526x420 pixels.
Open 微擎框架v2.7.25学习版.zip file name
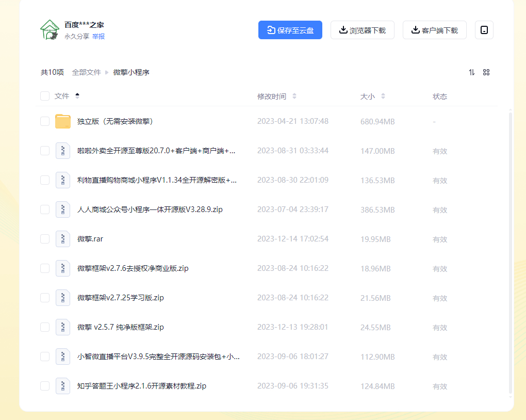point(121,298)
